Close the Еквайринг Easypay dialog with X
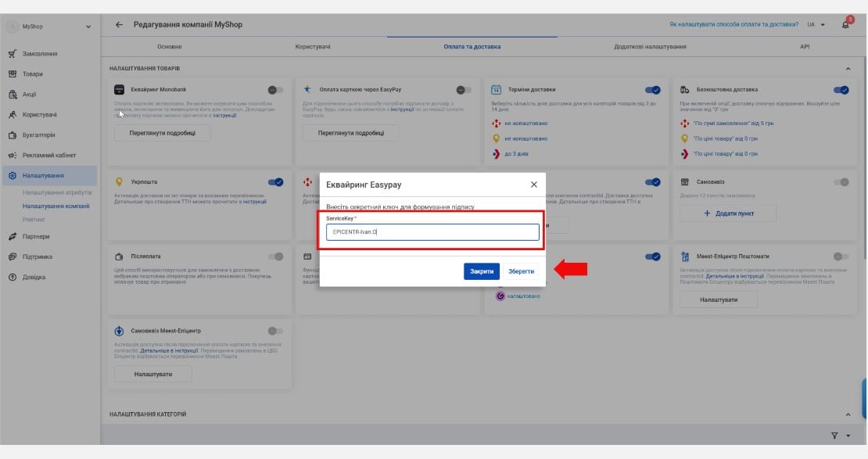 click(x=533, y=185)
